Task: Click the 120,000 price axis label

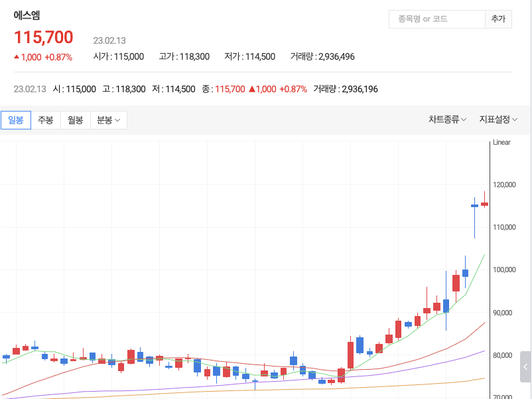Action: pos(504,185)
